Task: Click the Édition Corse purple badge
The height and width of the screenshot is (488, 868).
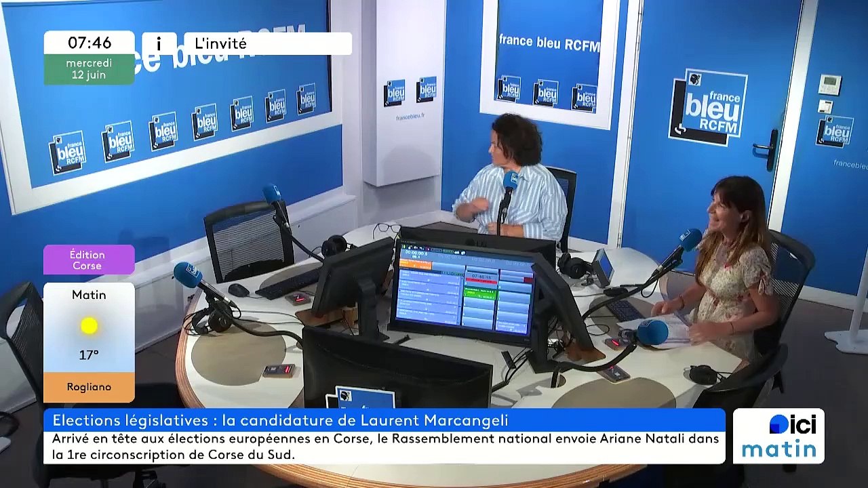Action: 89,260
